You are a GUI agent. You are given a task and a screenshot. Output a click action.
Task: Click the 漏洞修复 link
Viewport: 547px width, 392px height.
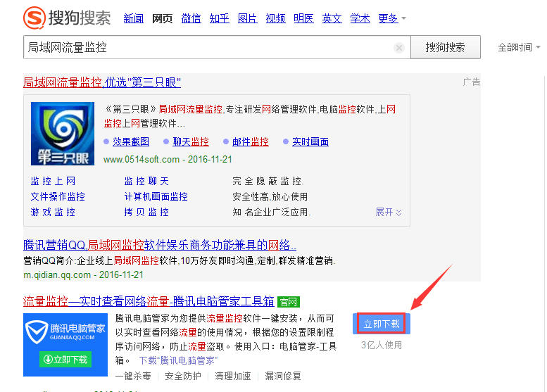click(x=283, y=376)
